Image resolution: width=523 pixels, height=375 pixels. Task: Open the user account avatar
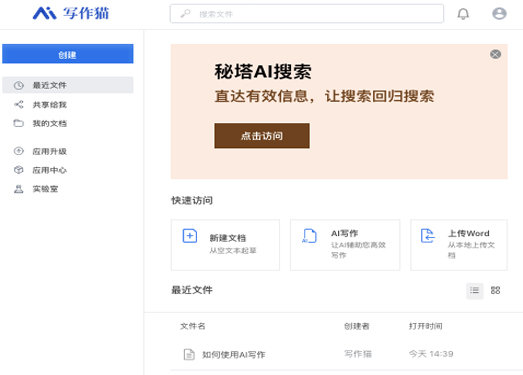tap(499, 13)
